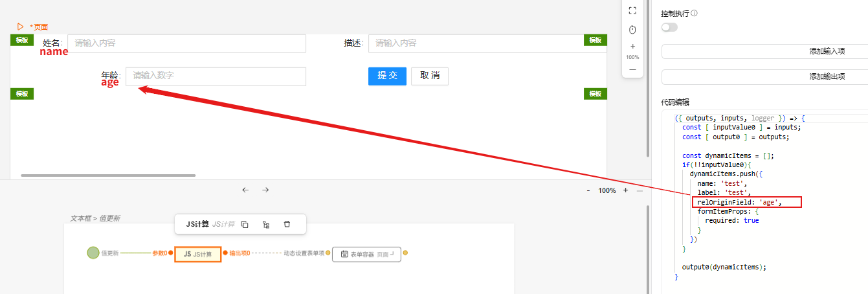Click the mouse mode icon on canvas toolbar
868x294 pixels.
coord(632,30)
